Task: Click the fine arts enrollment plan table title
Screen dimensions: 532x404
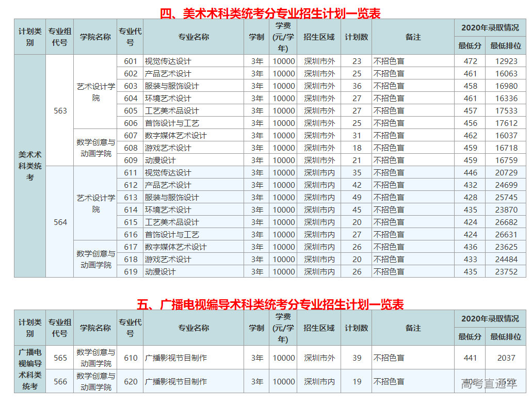Action: [x=270, y=13]
